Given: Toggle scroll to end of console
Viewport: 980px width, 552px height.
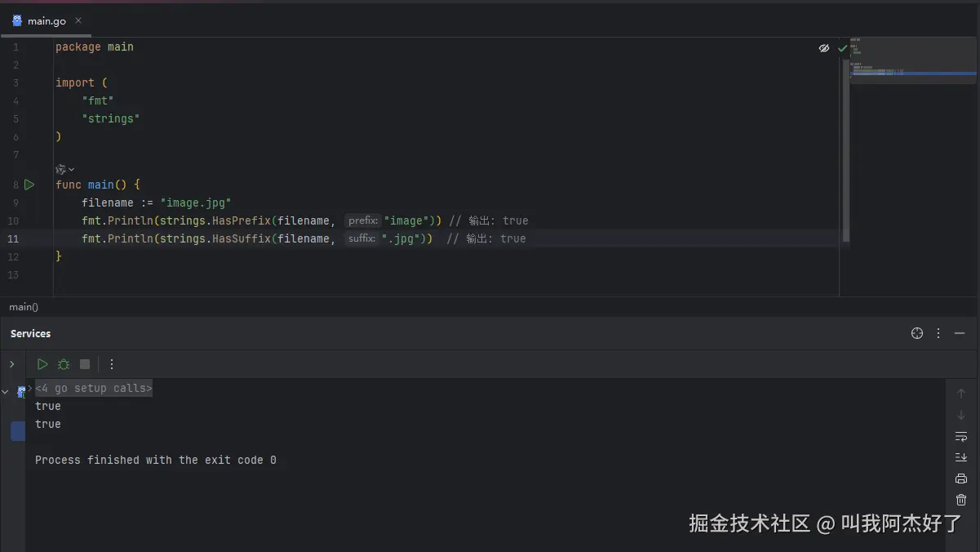Looking at the screenshot, I should coord(961,457).
